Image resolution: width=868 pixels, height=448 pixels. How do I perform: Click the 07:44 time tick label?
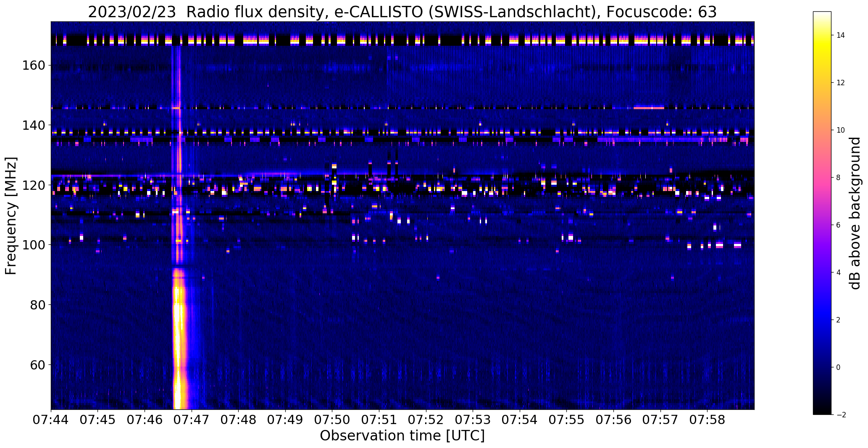[x=51, y=420]
